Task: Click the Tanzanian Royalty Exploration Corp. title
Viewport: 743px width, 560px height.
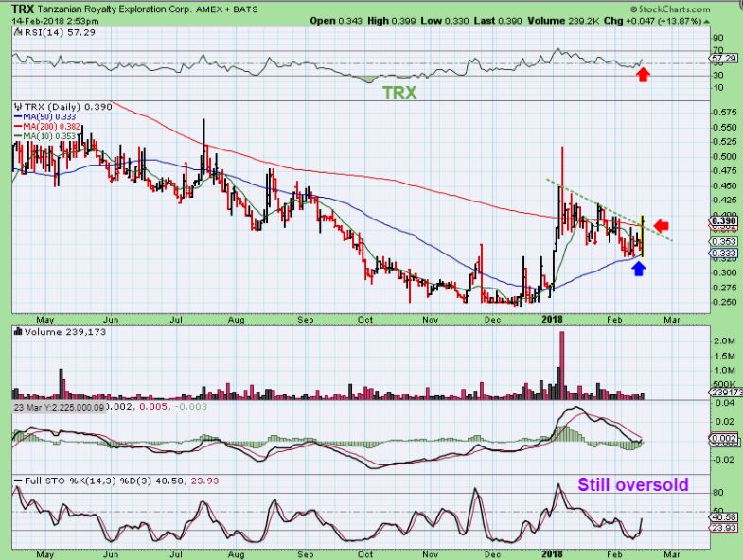Action: pos(113,9)
